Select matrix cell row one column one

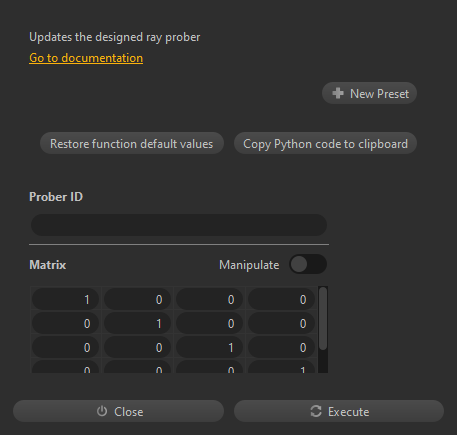tap(65, 299)
